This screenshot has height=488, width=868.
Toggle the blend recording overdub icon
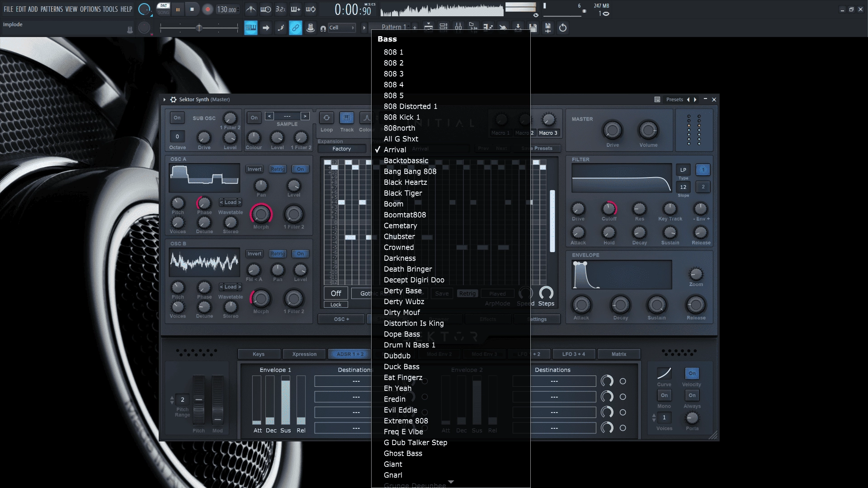[x=295, y=9]
